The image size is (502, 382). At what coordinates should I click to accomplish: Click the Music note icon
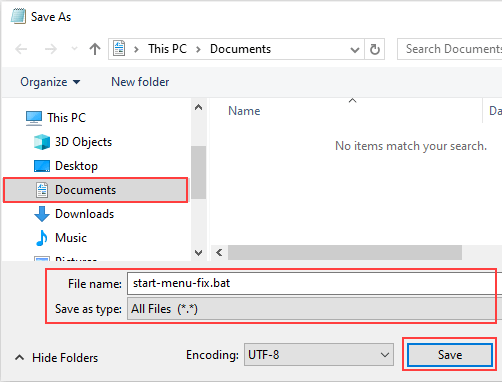click(x=42, y=238)
